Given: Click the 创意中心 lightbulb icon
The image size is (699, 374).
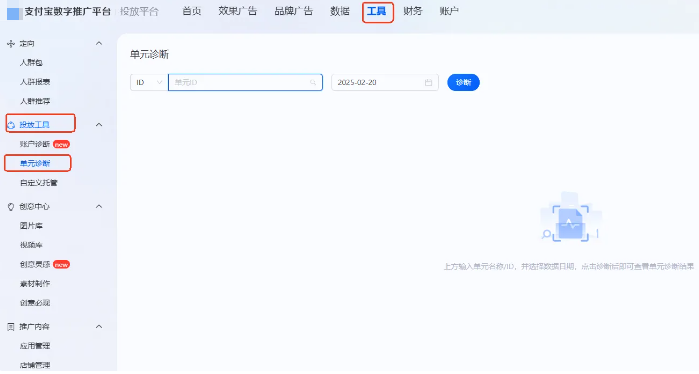Looking at the screenshot, I should (11, 207).
